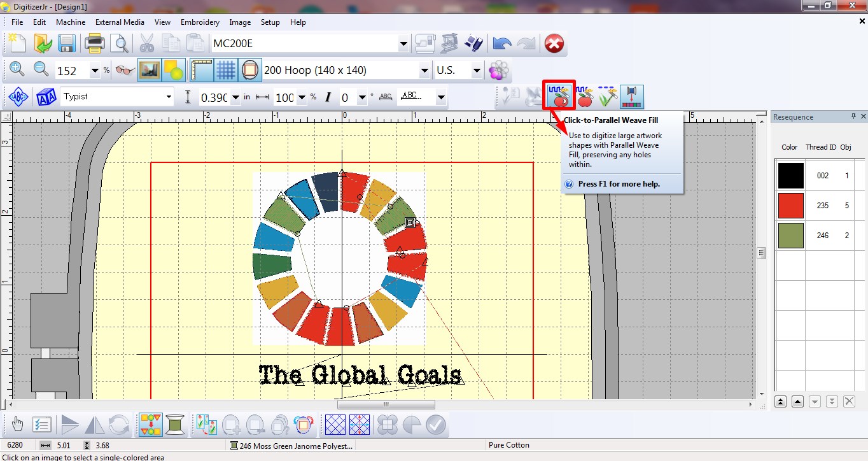Open the machine model MC200E dropdown
The height and width of the screenshot is (461, 868).
pyautogui.click(x=403, y=44)
